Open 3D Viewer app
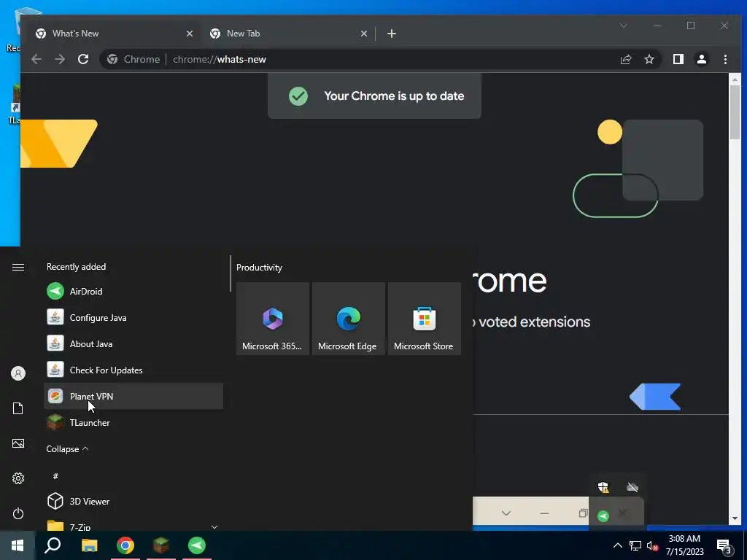Image resolution: width=747 pixels, height=560 pixels. click(x=133, y=501)
